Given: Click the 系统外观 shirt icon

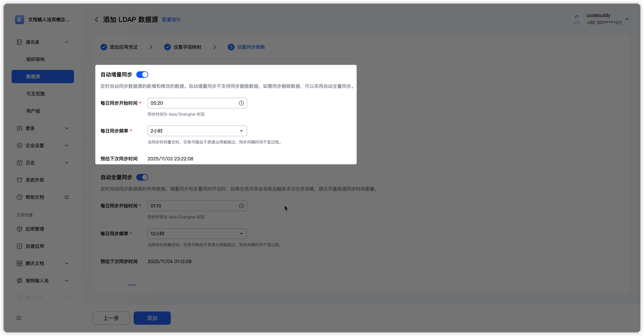Looking at the screenshot, I should point(20,180).
